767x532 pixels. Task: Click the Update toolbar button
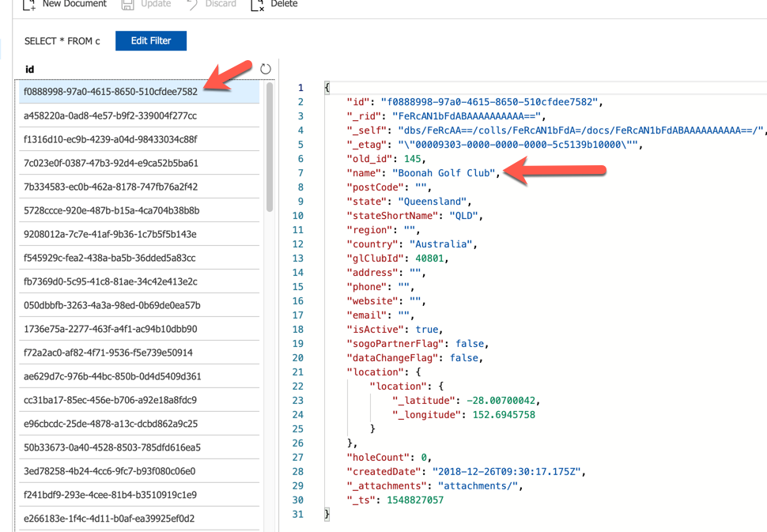pyautogui.click(x=146, y=4)
